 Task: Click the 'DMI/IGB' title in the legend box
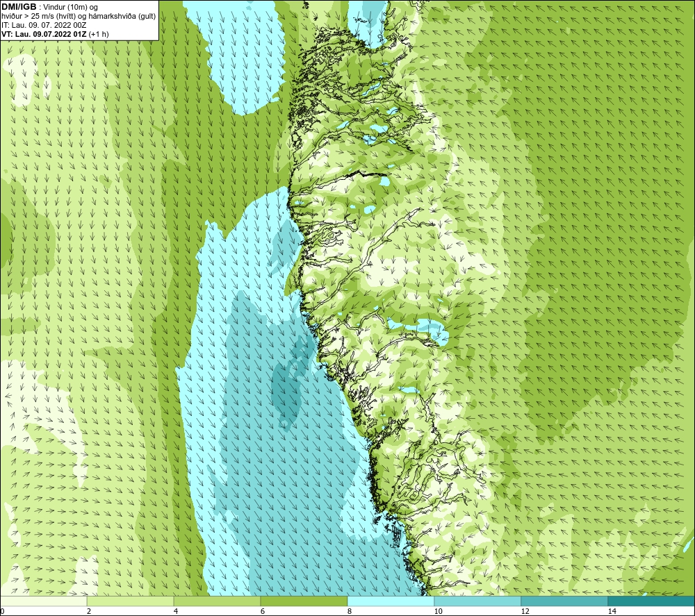pyautogui.click(x=19, y=7)
